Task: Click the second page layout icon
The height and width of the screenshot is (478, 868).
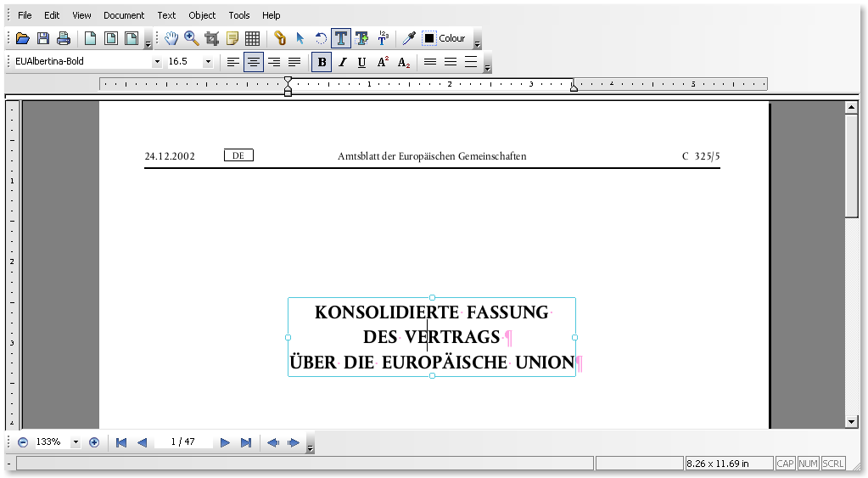Action: (110, 38)
